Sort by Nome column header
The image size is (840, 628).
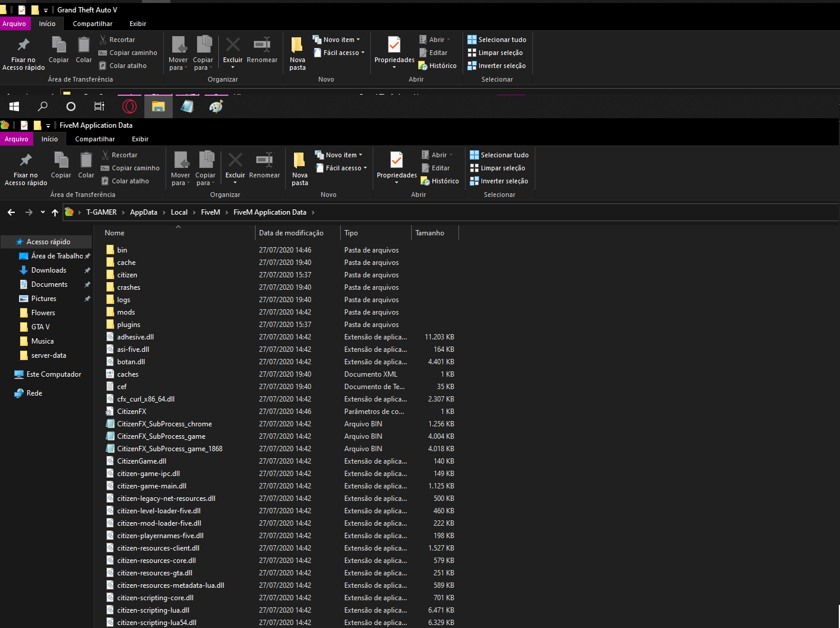177,233
